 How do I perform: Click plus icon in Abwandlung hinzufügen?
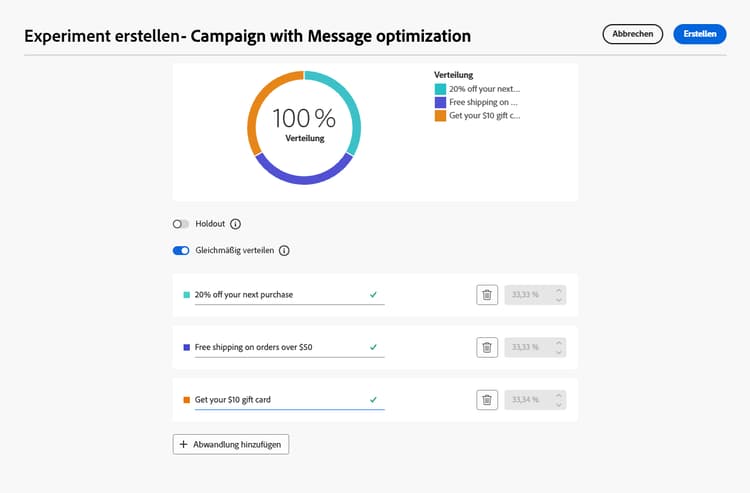click(183, 444)
